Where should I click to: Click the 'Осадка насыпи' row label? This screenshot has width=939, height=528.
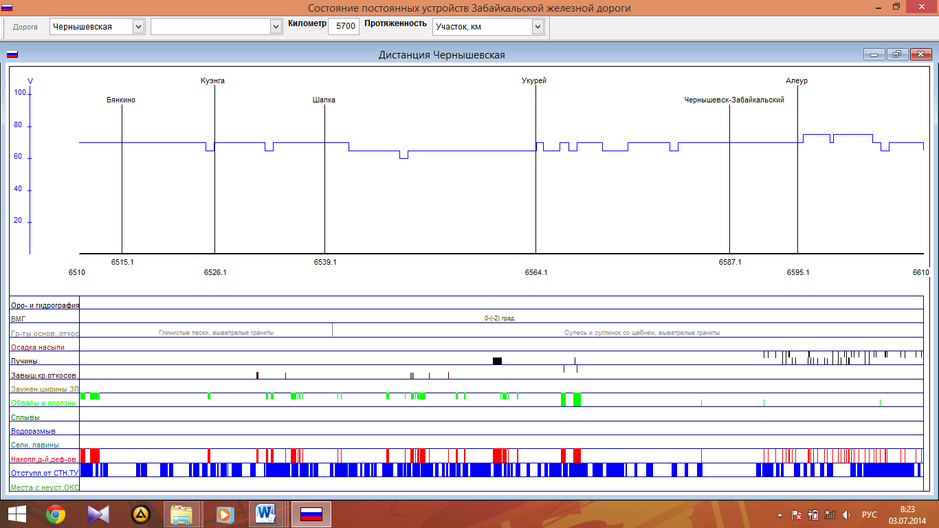(x=37, y=346)
